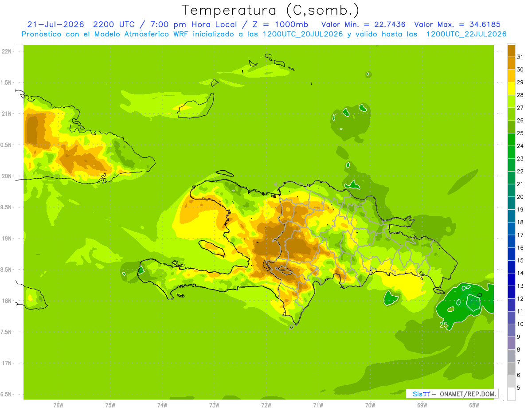This screenshot has width=532, height=411.
Task: Click the title "Temperatura (C,somb.)"
Action: pos(271,10)
